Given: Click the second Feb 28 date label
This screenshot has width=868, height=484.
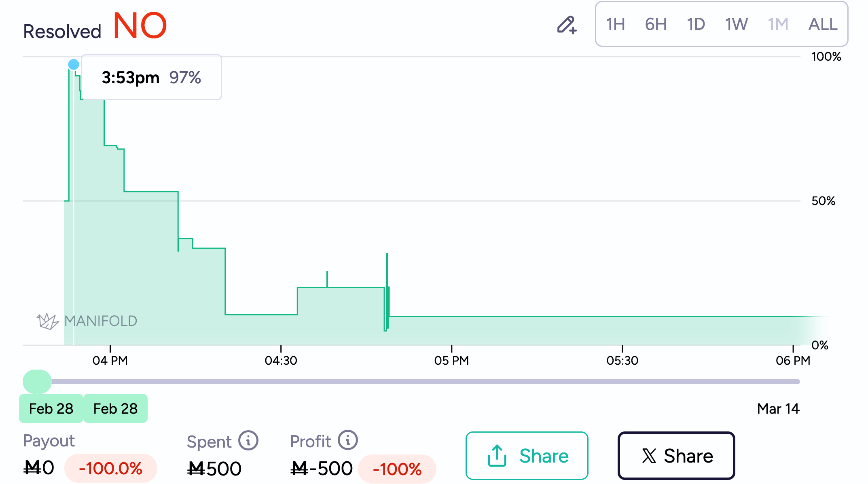Looking at the screenshot, I should [115, 408].
